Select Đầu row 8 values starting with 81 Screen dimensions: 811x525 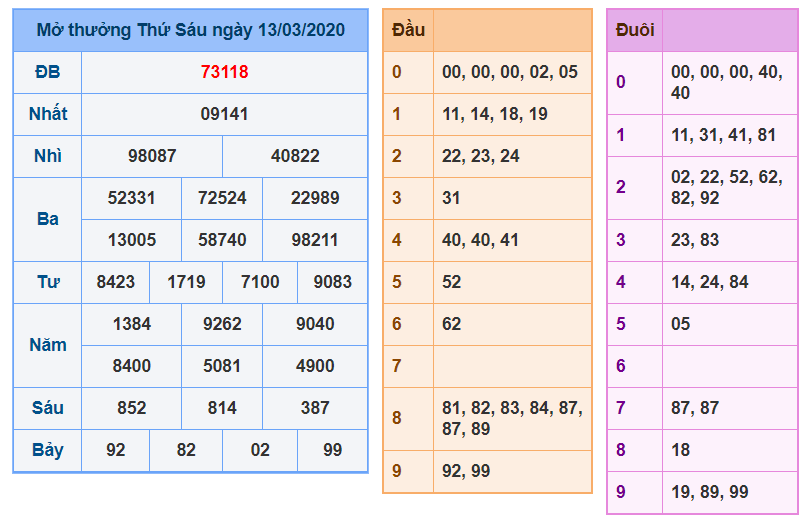point(511,418)
